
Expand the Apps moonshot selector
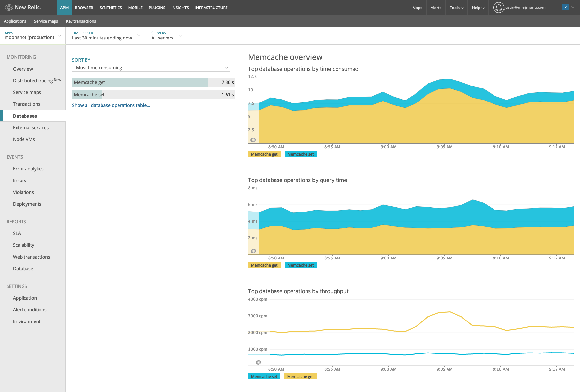[33, 36]
